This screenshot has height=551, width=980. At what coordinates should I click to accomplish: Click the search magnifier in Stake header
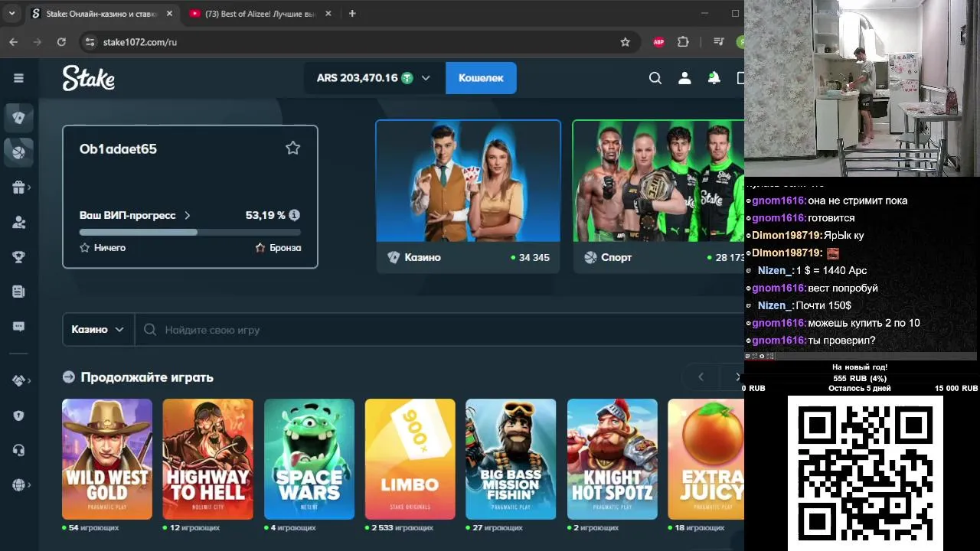pos(655,78)
